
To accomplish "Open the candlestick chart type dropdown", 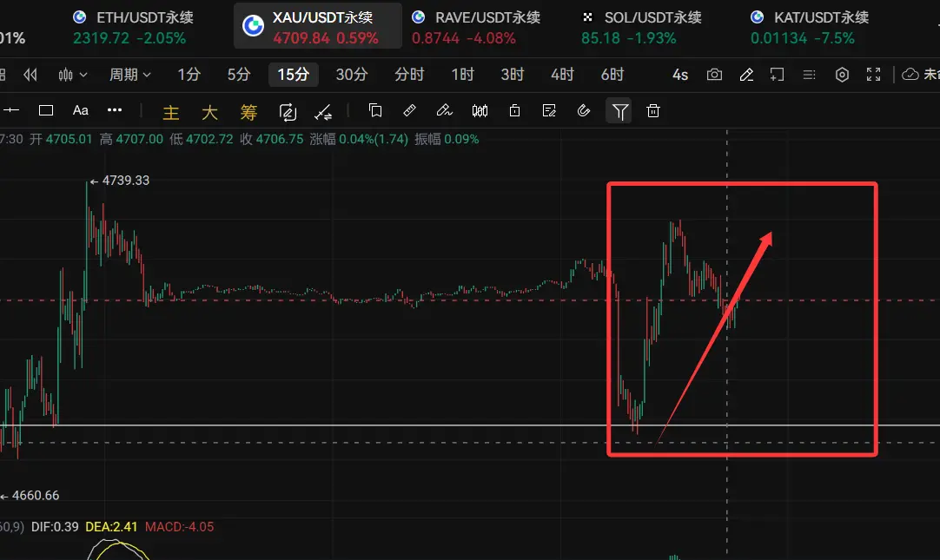I will (72, 75).
